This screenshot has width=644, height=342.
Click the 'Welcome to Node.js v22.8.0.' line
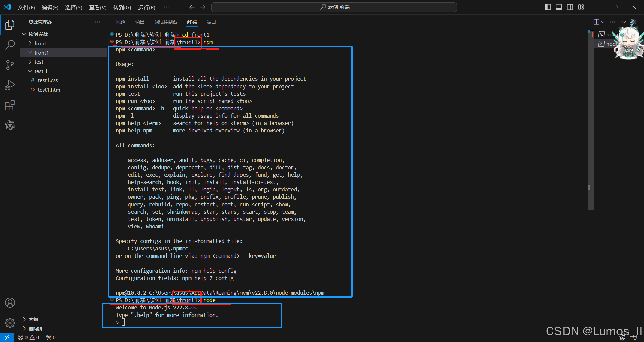click(156, 307)
